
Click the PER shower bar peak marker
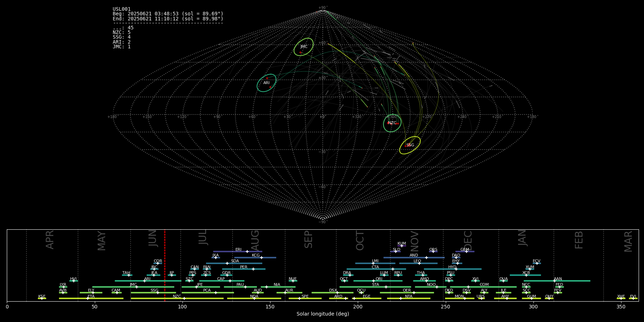[x=253, y=269]
